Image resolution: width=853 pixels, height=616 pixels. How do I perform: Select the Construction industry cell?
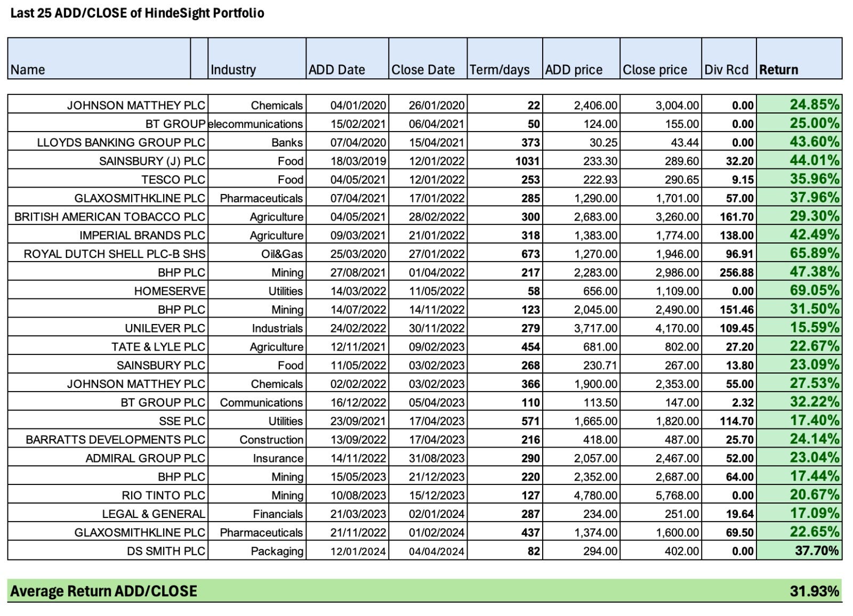pos(257,440)
